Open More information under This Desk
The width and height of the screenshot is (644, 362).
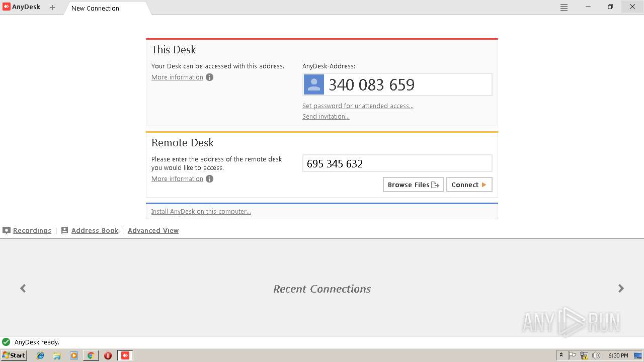tap(177, 77)
